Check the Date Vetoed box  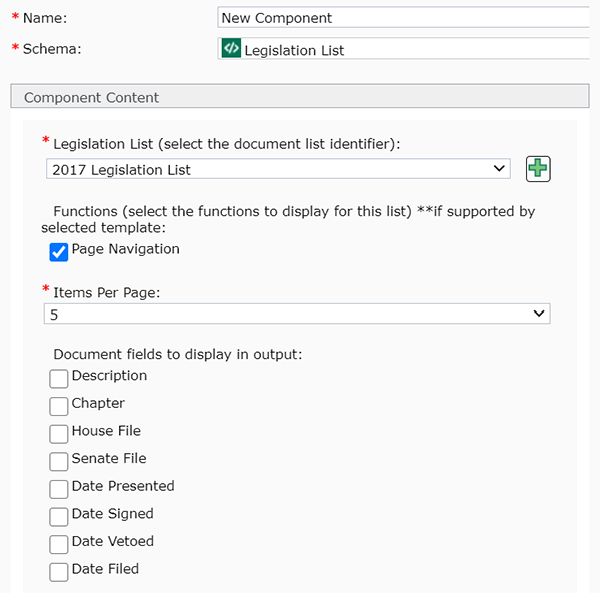(59, 544)
